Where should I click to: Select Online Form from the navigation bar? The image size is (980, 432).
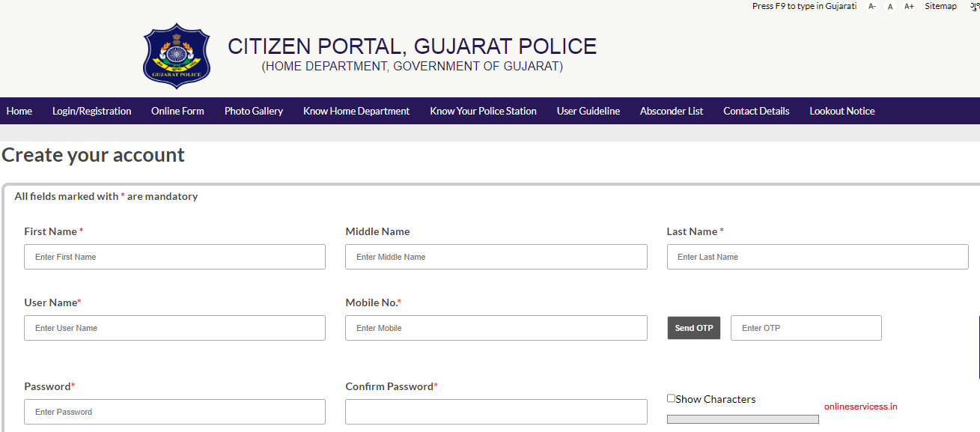coord(177,110)
